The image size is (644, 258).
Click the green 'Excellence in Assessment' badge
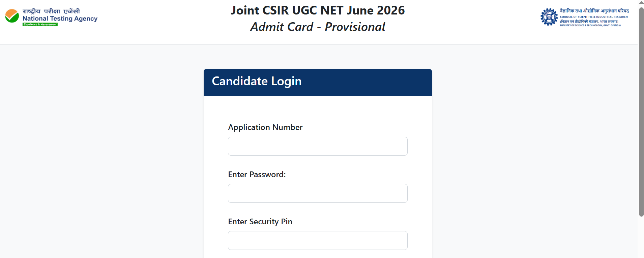[40, 24]
